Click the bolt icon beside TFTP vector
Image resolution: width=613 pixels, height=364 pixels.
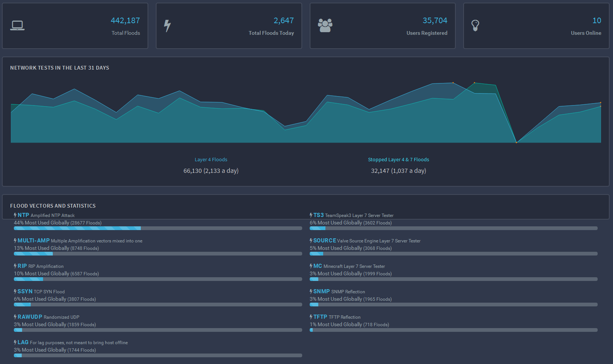(311, 317)
